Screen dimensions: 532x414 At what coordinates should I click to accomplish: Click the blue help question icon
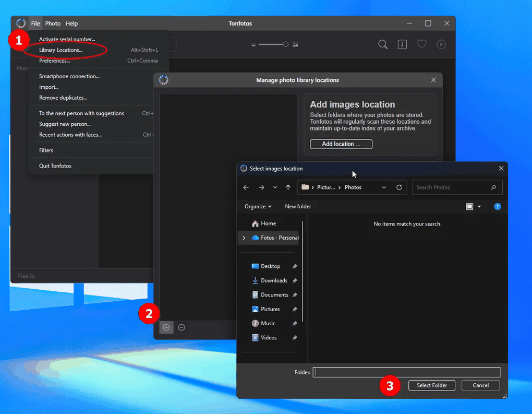tap(498, 207)
